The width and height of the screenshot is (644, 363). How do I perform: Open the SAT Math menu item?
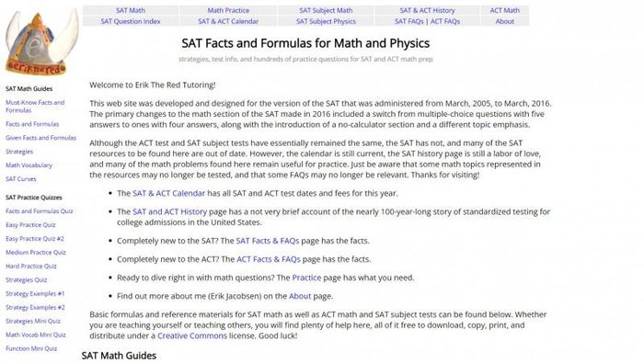point(131,10)
